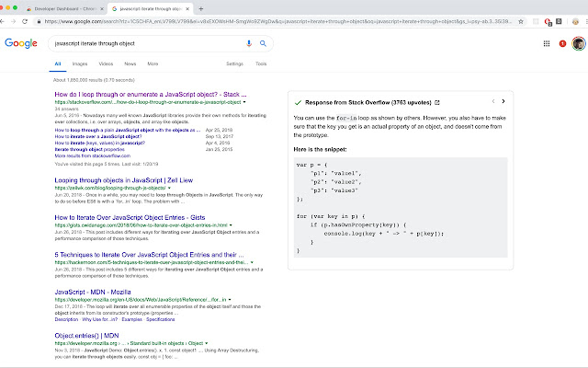Image resolution: width=588 pixels, height=368 pixels.
Task: Expand zellwk.com result URL dropdown arrow
Action: tap(169, 188)
